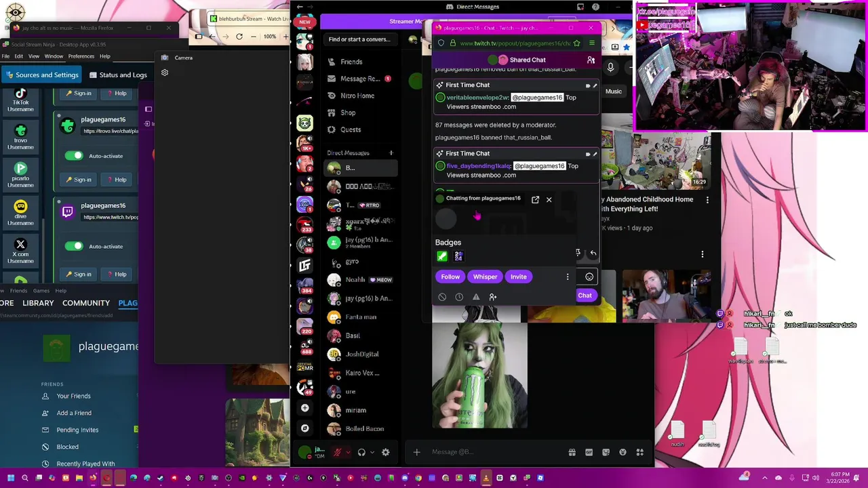Open the Discord sticker picker
The height and width of the screenshot is (488, 868).
pos(606,452)
